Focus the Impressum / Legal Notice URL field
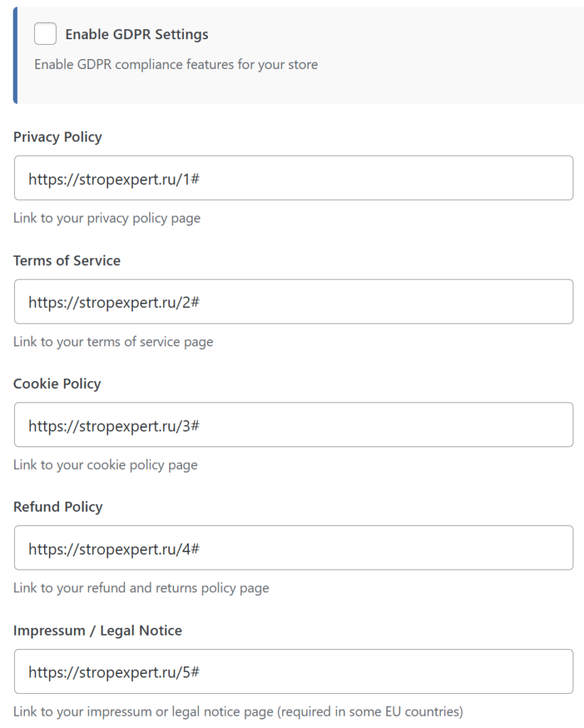The height and width of the screenshot is (728, 584). (x=293, y=671)
